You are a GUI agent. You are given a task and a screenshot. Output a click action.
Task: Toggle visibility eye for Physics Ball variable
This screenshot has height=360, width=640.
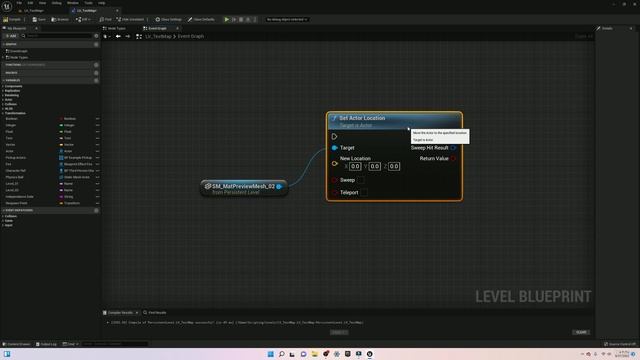(x=98, y=177)
